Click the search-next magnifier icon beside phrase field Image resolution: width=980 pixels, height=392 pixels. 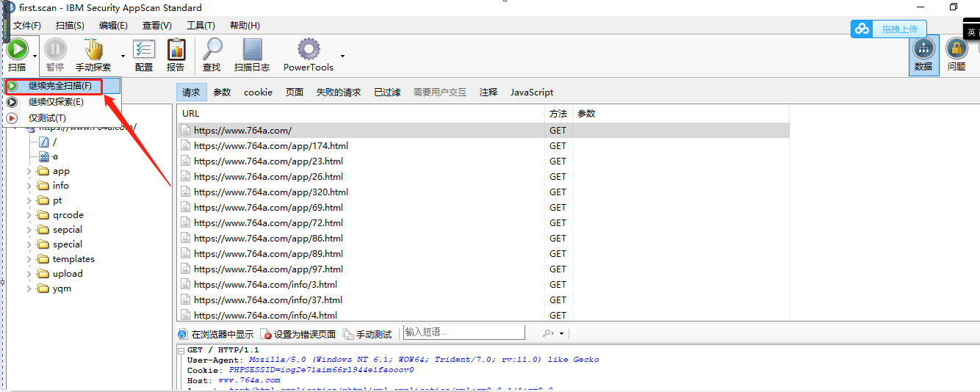tap(548, 333)
